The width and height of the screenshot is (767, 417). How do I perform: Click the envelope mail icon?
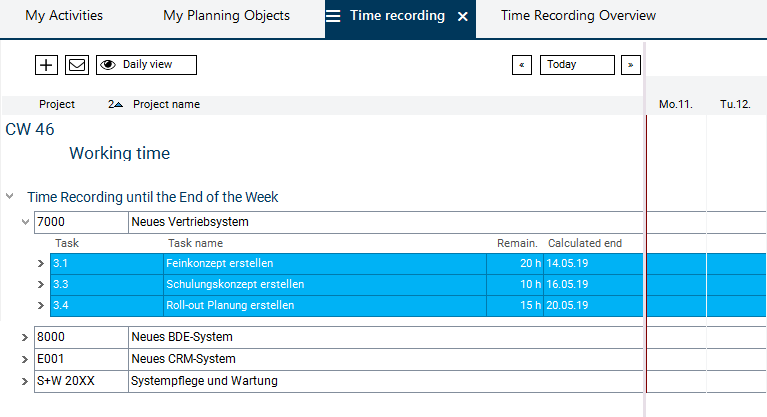pos(77,65)
